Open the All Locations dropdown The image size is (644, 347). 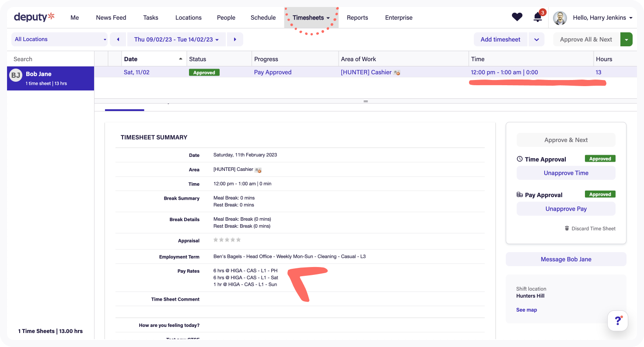pyautogui.click(x=59, y=39)
